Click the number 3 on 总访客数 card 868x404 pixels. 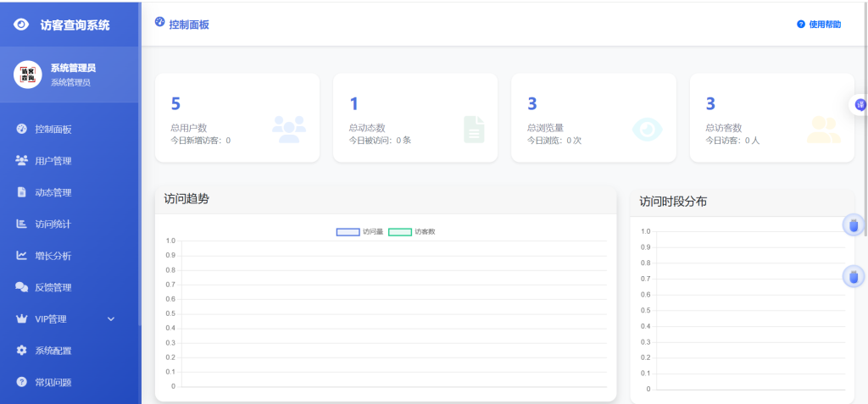coord(711,103)
